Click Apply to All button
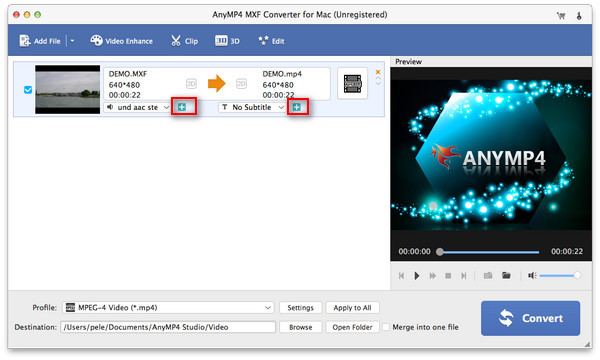 click(352, 308)
